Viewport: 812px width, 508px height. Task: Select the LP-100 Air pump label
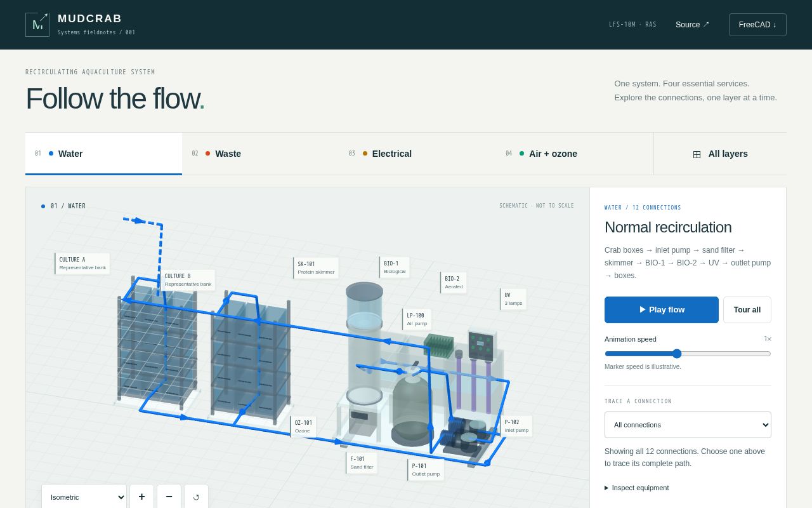pos(417,319)
